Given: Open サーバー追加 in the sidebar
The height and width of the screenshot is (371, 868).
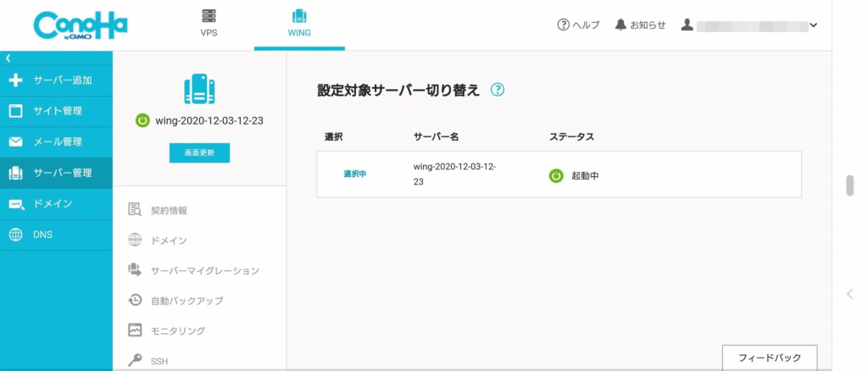Looking at the screenshot, I should [56, 80].
